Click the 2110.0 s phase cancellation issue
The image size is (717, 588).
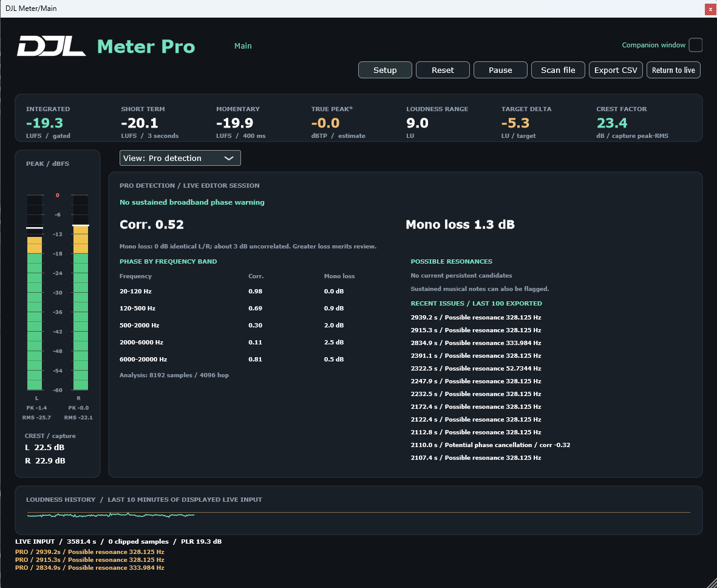490,445
